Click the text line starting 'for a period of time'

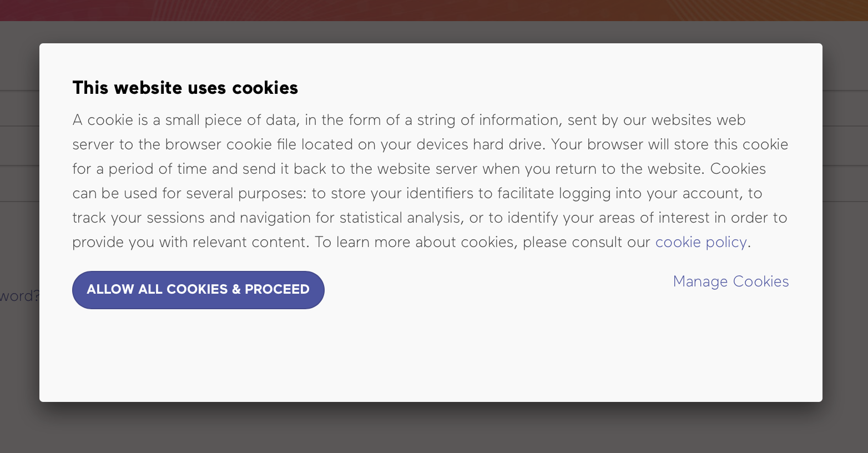click(x=418, y=169)
